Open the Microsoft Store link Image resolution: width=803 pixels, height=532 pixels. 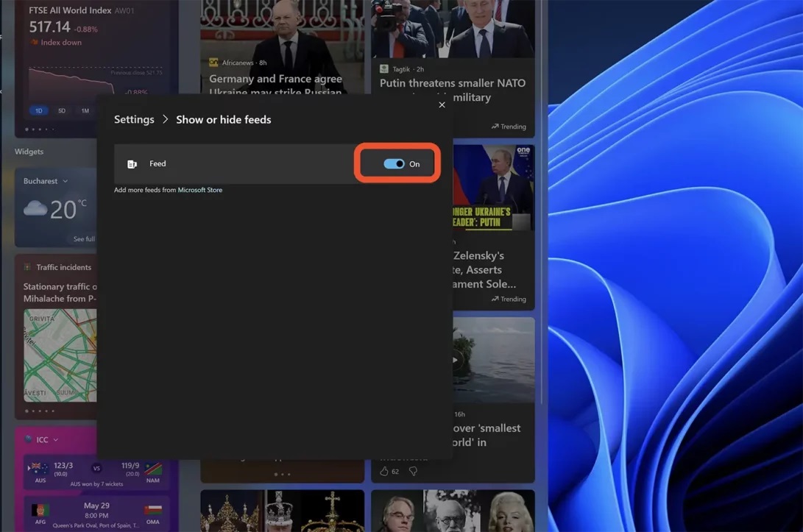coord(199,190)
